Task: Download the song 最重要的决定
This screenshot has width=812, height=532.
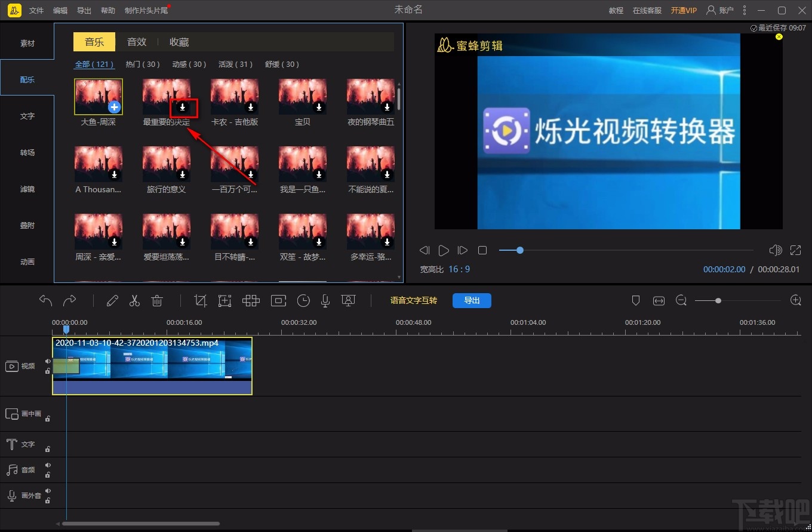Action: click(183, 107)
